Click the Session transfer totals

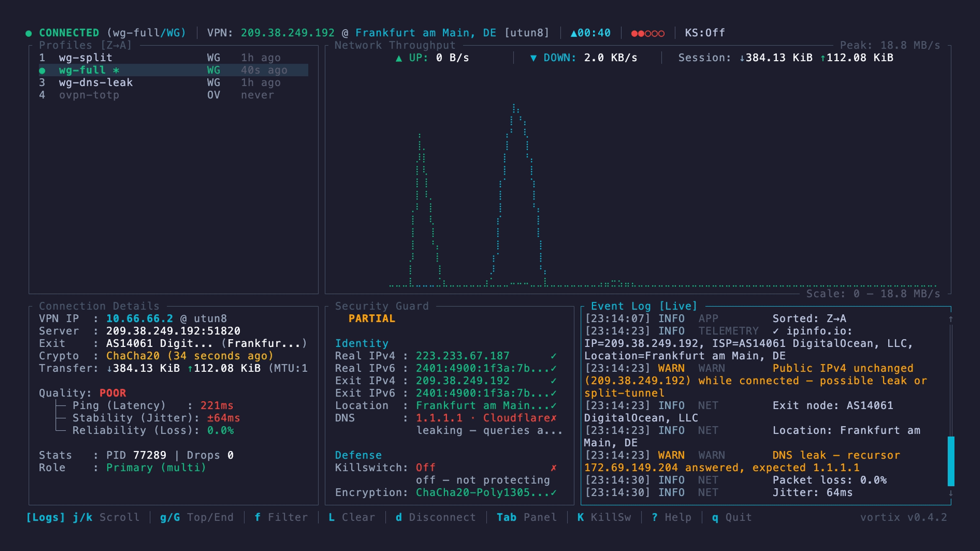(786, 58)
